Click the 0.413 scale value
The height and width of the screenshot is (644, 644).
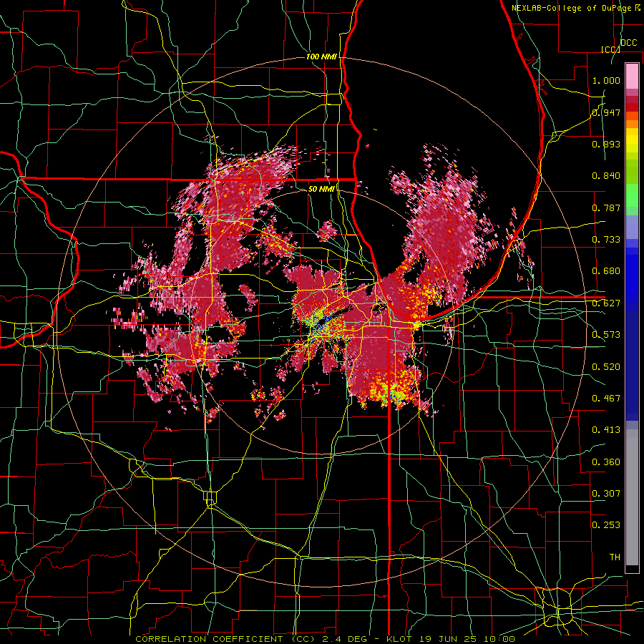pos(606,430)
